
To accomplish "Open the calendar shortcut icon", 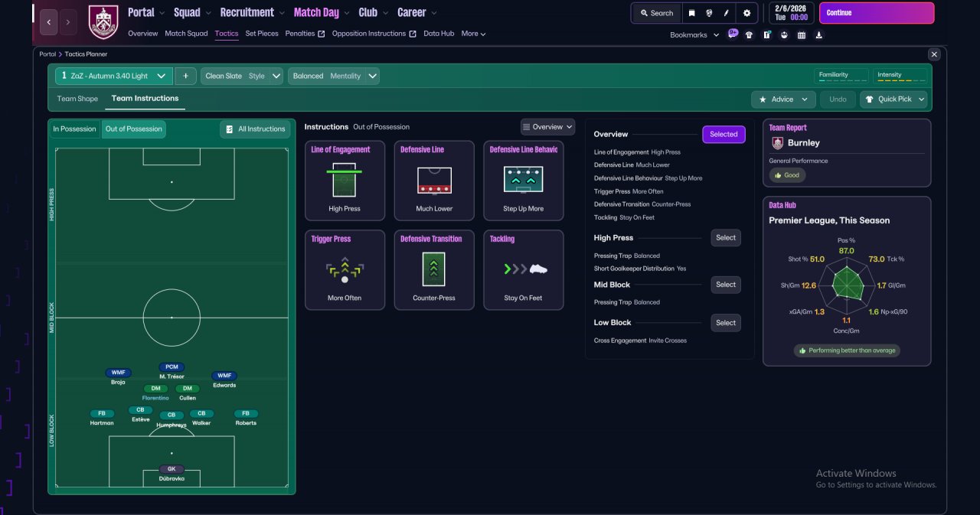I will pos(802,34).
